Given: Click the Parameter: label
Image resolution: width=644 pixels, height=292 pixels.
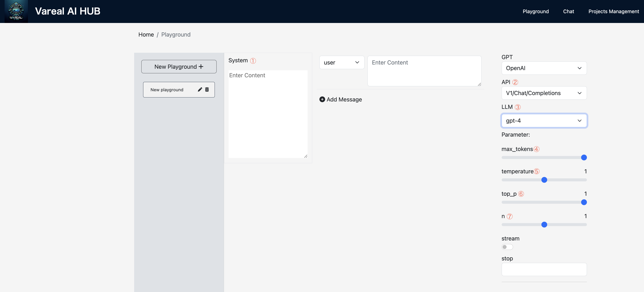Looking at the screenshot, I should click(x=515, y=135).
